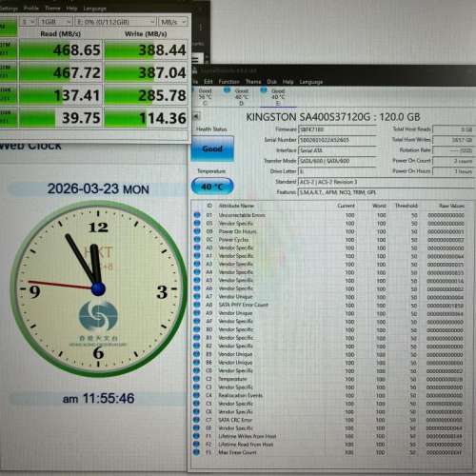The width and height of the screenshot is (476, 476).
Task: Click status circle of C4 Reallocation Events
Action: coord(197,395)
